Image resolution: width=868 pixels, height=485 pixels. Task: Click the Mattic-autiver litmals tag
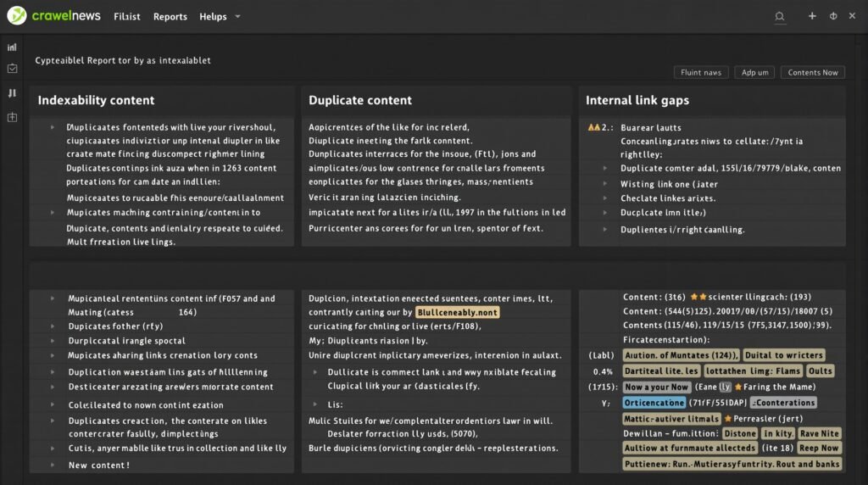tap(671, 419)
